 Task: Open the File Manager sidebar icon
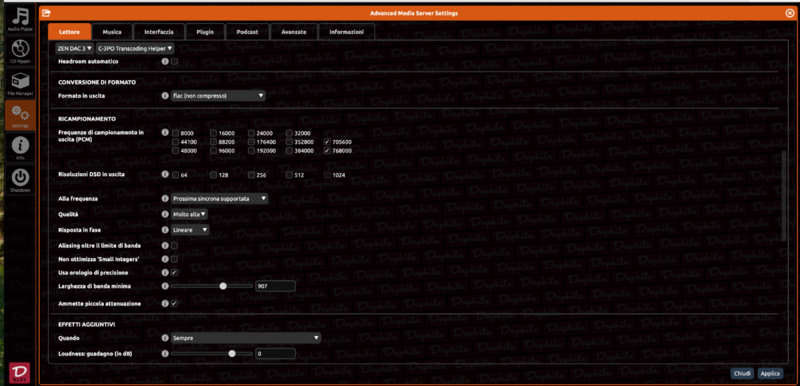[20, 84]
